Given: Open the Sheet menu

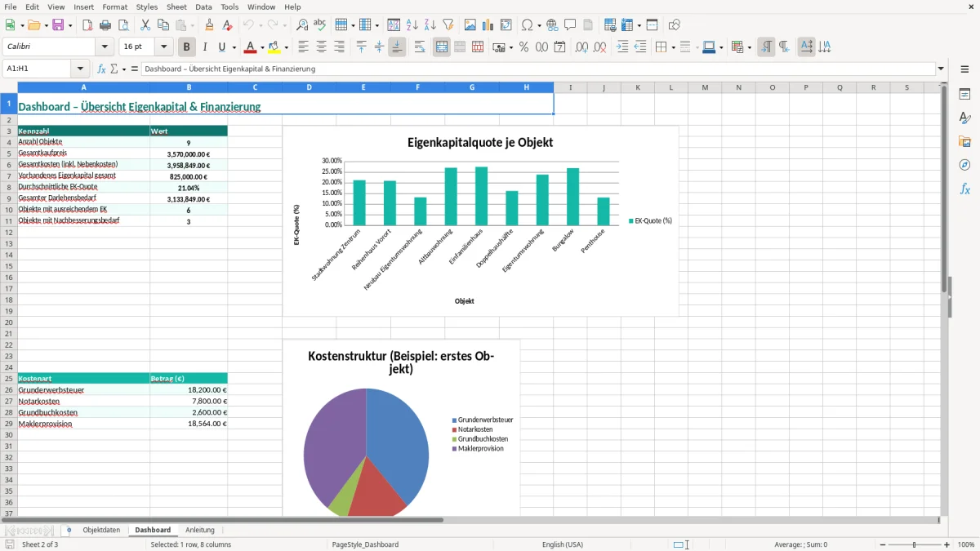Looking at the screenshot, I should (176, 7).
